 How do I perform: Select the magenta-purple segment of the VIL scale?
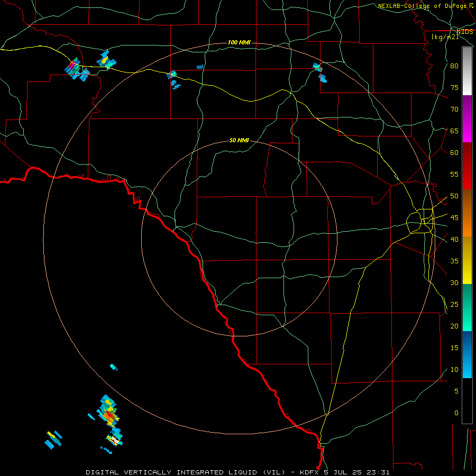click(x=467, y=118)
